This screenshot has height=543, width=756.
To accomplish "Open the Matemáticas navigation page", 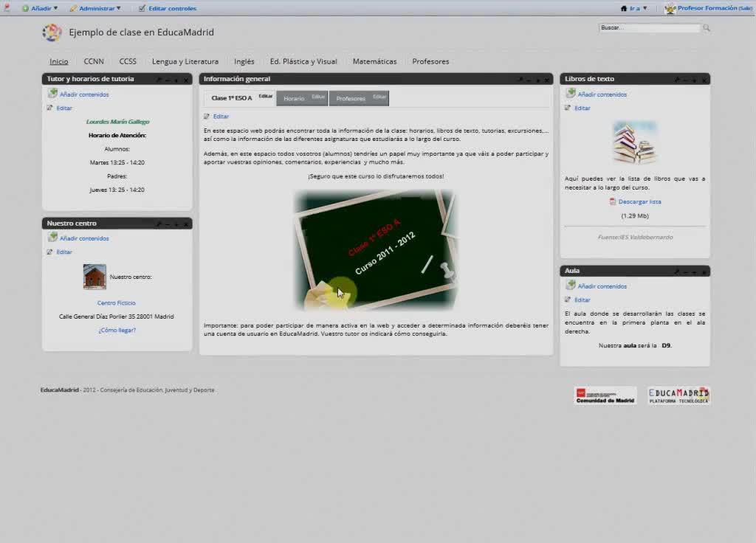I will tap(374, 61).
